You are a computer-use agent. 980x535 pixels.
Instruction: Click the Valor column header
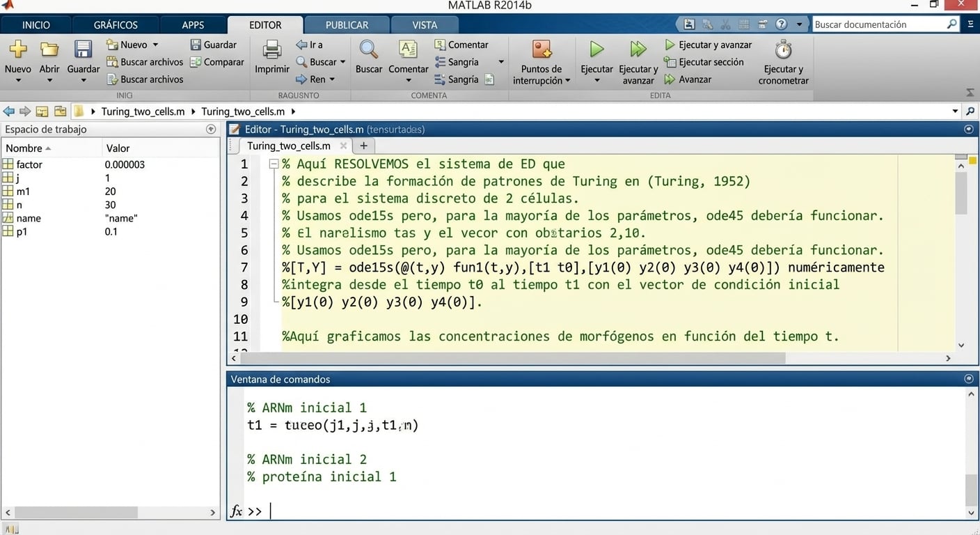point(161,148)
